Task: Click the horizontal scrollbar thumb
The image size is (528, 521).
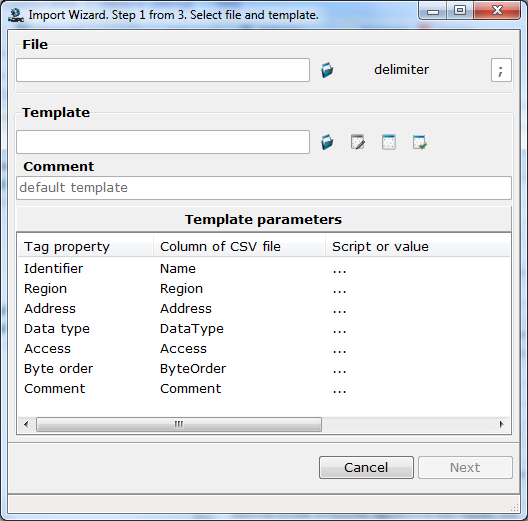Action: pos(179,424)
